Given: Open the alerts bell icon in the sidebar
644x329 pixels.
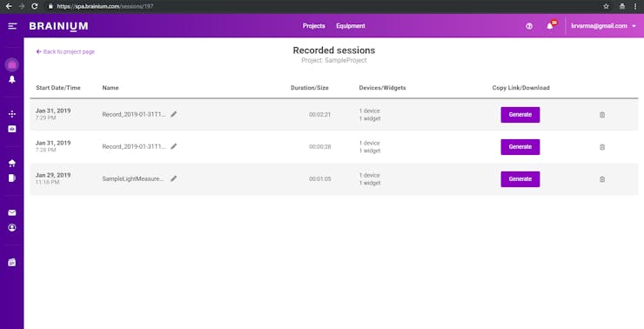Looking at the screenshot, I should (x=12, y=80).
